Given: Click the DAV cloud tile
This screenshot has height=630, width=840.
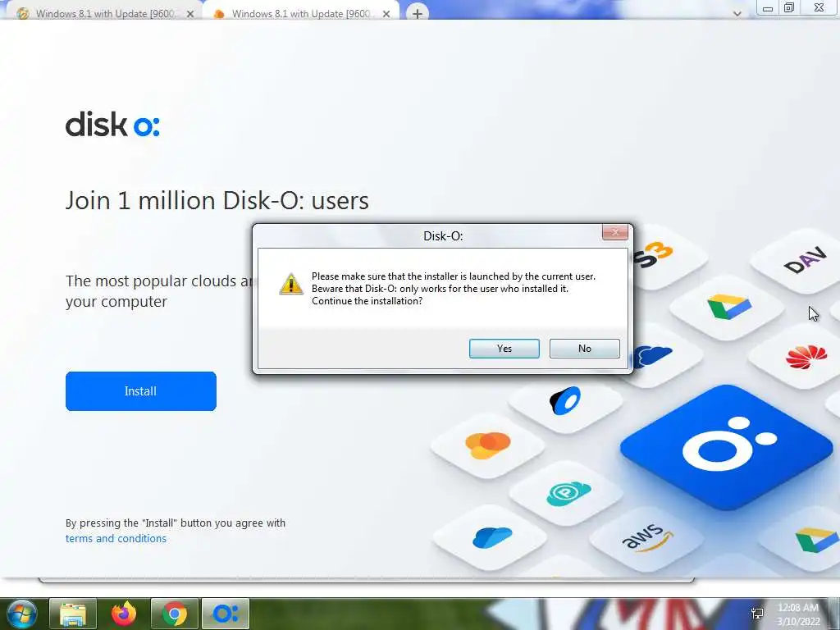Looking at the screenshot, I should [804, 260].
